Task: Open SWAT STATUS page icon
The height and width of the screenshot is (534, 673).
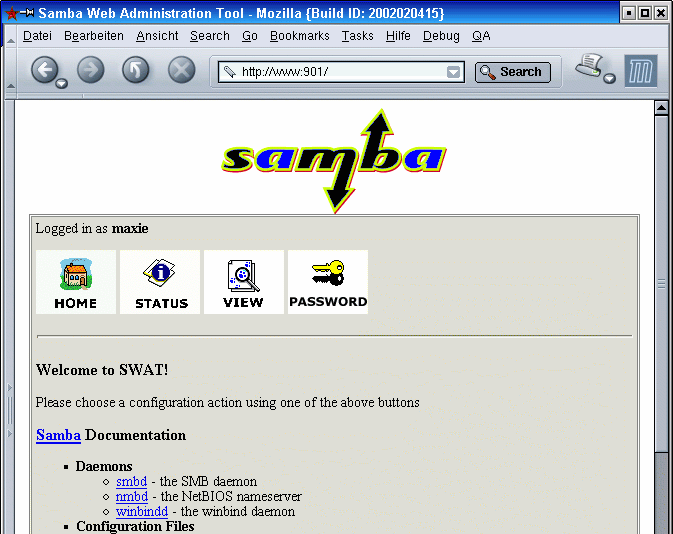Action: point(160,282)
